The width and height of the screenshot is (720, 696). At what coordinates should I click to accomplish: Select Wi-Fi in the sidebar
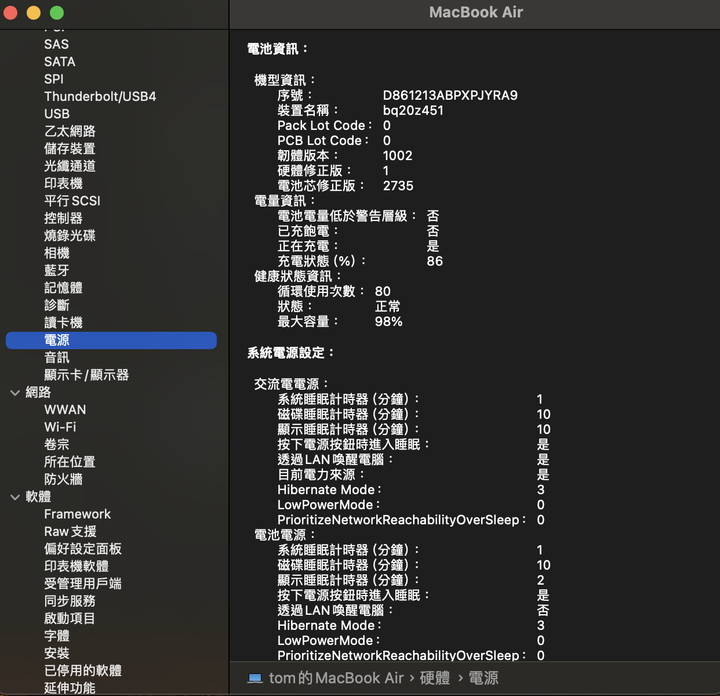60,427
